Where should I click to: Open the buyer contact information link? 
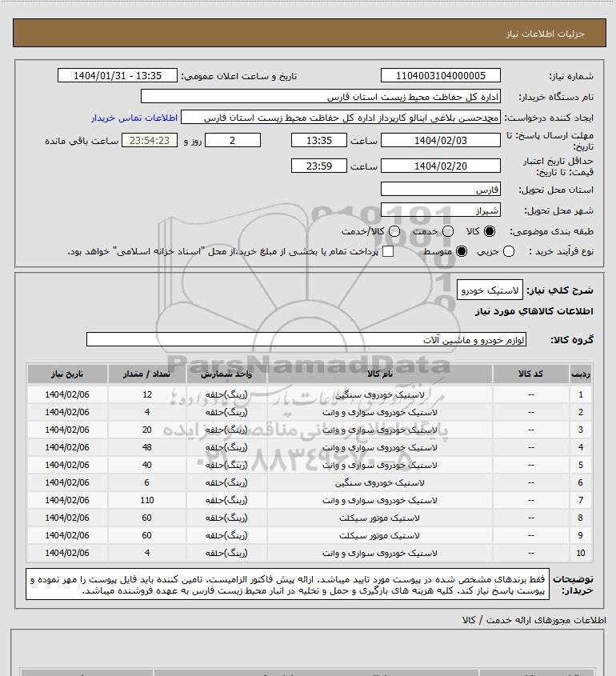[134, 118]
